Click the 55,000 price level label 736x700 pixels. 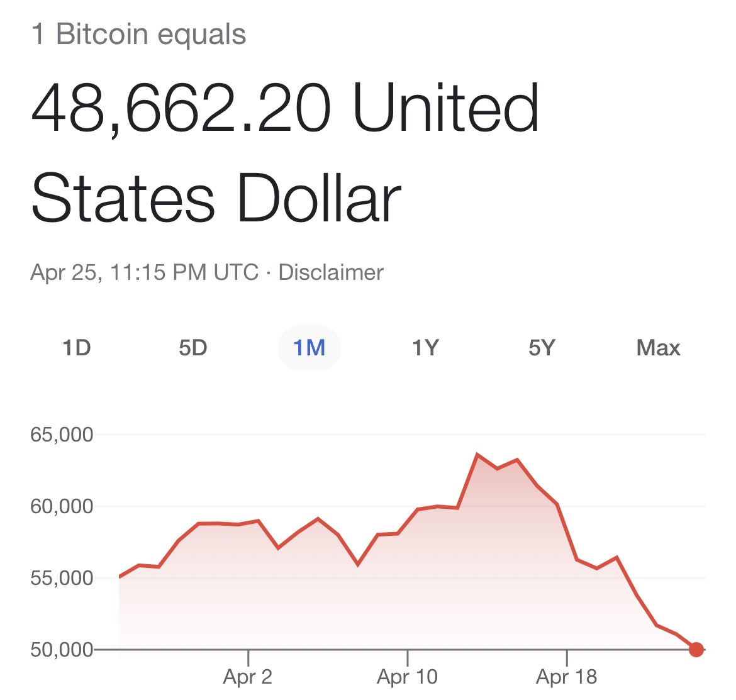point(62,578)
